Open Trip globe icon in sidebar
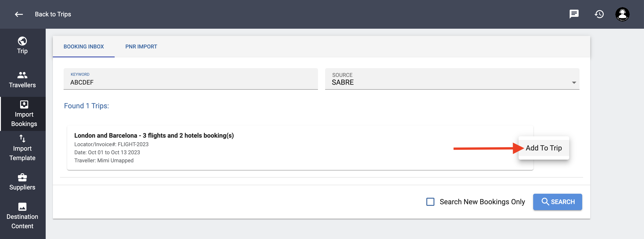 click(22, 41)
